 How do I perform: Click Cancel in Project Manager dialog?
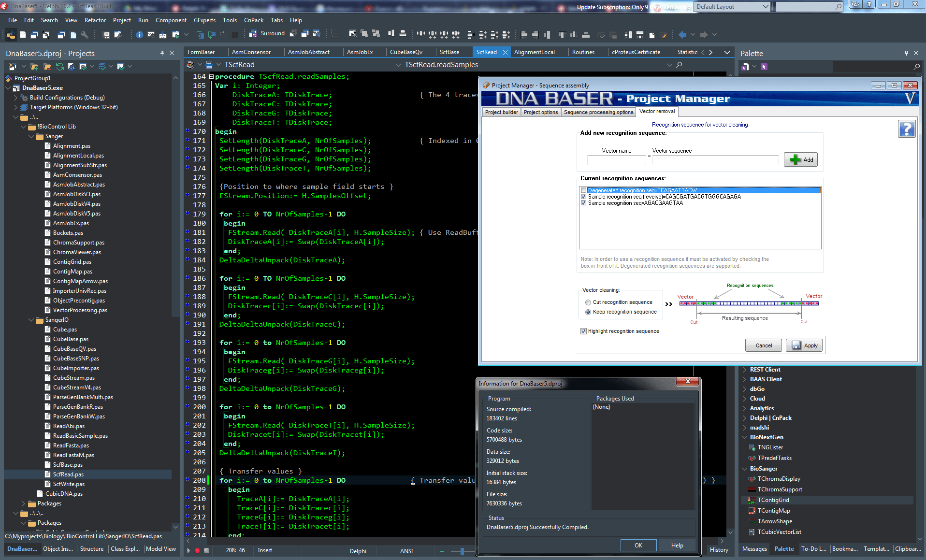point(764,345)
